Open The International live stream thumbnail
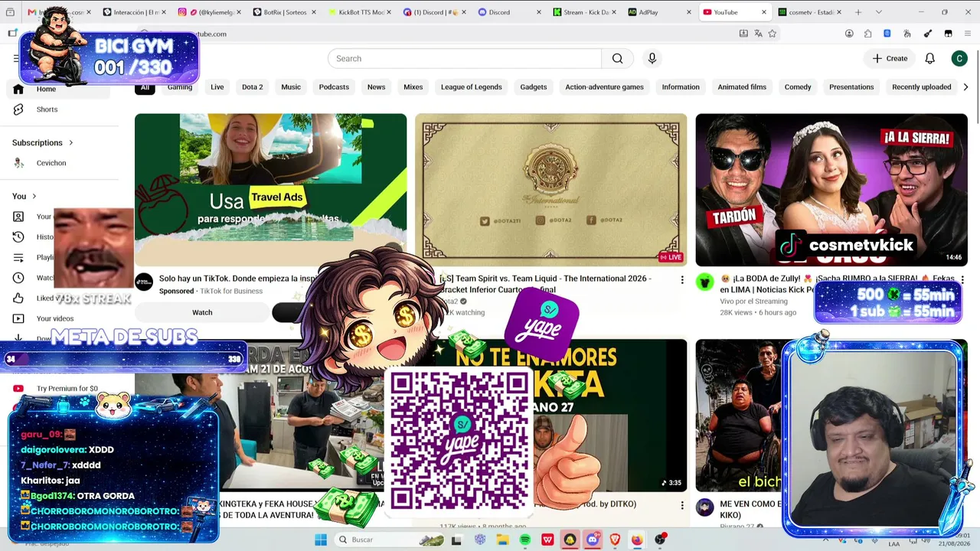 pyautogui.click(x=551, y=190)
